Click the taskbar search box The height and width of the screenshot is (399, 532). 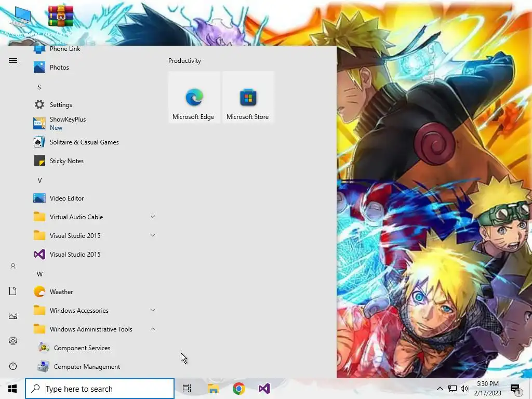[x=100, y=389]
